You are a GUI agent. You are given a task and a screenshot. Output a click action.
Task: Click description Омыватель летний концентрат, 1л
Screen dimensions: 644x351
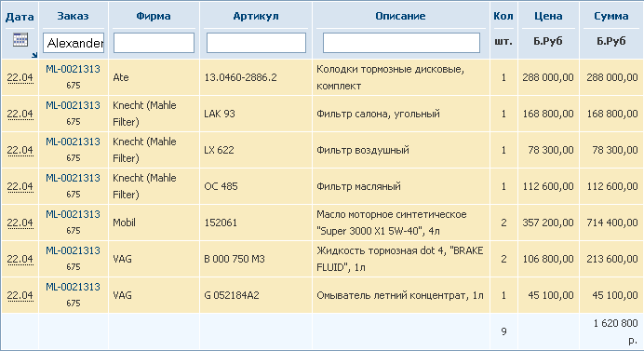click(x=400, y=295)
